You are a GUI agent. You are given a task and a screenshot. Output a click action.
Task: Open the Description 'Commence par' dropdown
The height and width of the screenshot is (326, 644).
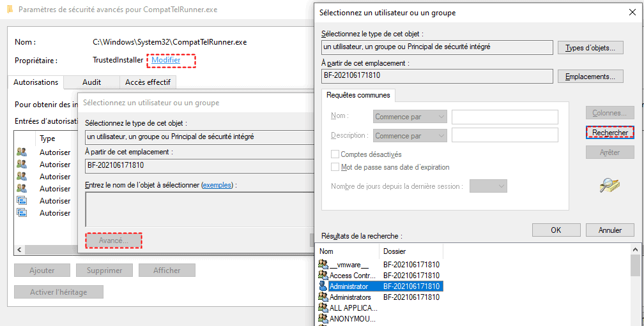[x=410, y=136]
